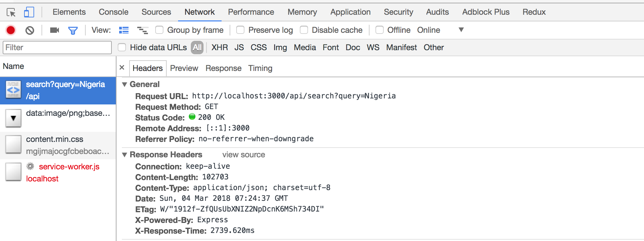Stop recording network log
Image resolution: width=644 pixels, height=241 pixels.
[x=11, y=30]
